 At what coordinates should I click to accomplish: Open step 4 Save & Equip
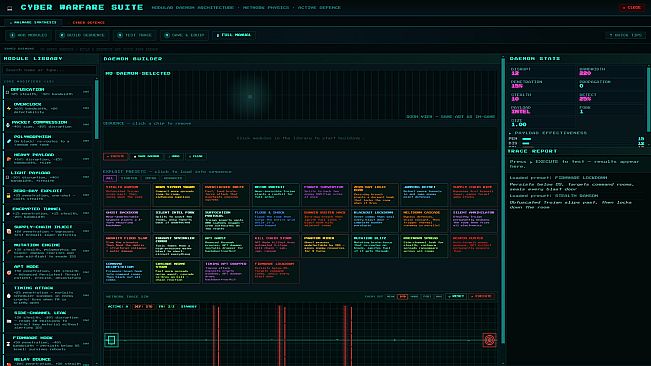(x=184, y=35)
